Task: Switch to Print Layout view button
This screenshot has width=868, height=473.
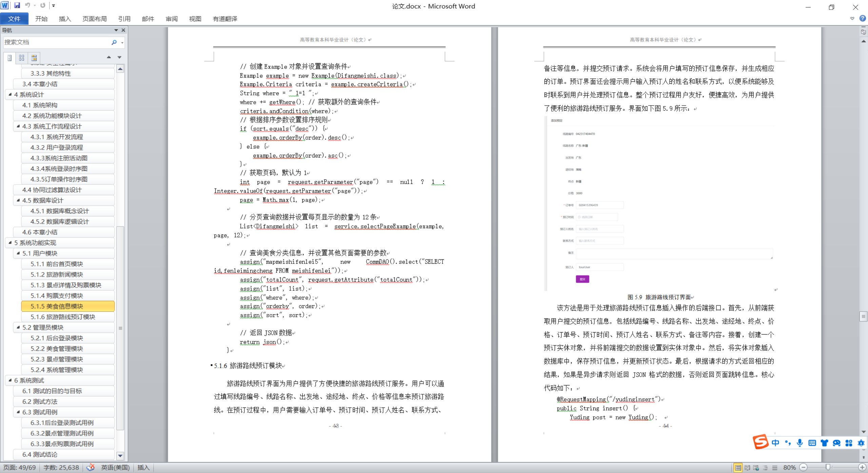Action: pos(738,468)
